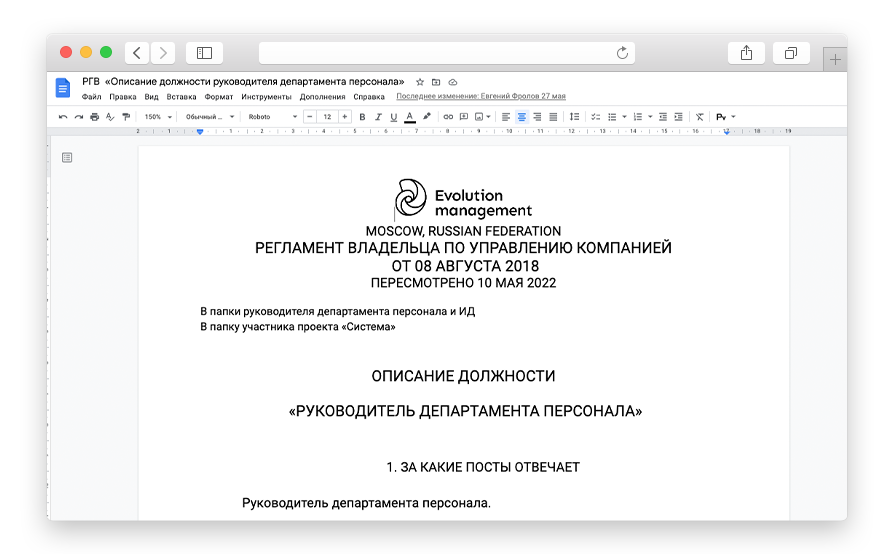
Task: Insert an image
Action: coord(479,117)
